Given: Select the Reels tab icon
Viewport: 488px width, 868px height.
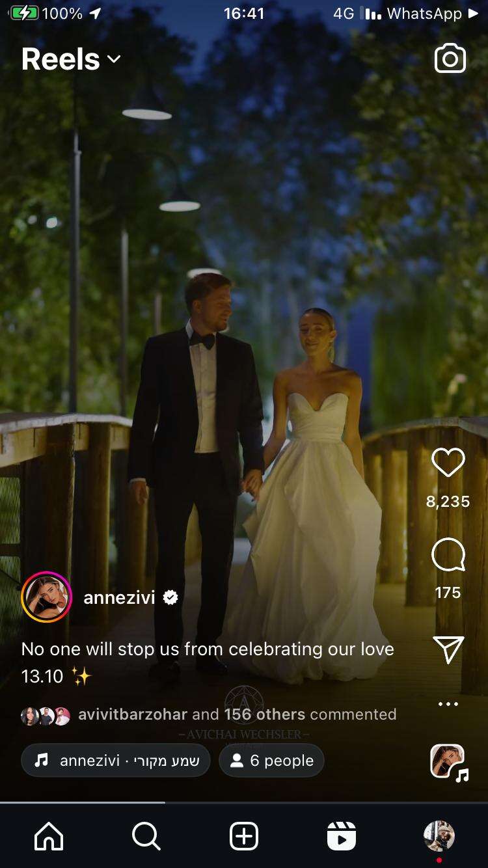Looking at the screenshot, I should click(x=342, y=836).
